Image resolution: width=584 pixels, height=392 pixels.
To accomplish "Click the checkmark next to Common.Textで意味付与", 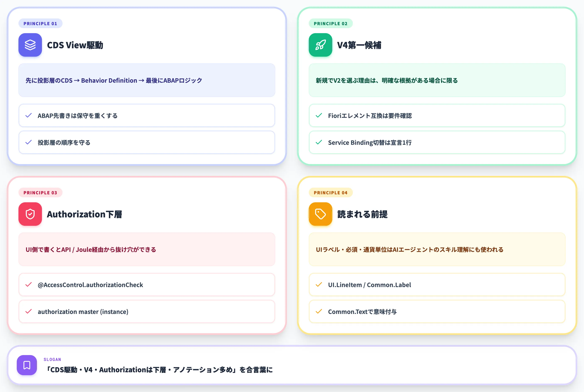I will point(319,311).
